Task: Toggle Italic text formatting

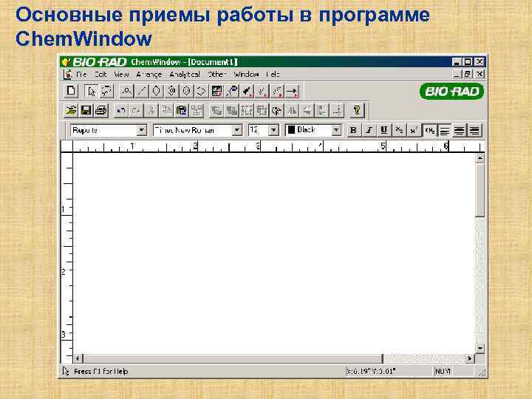Action: click(369, 130)
